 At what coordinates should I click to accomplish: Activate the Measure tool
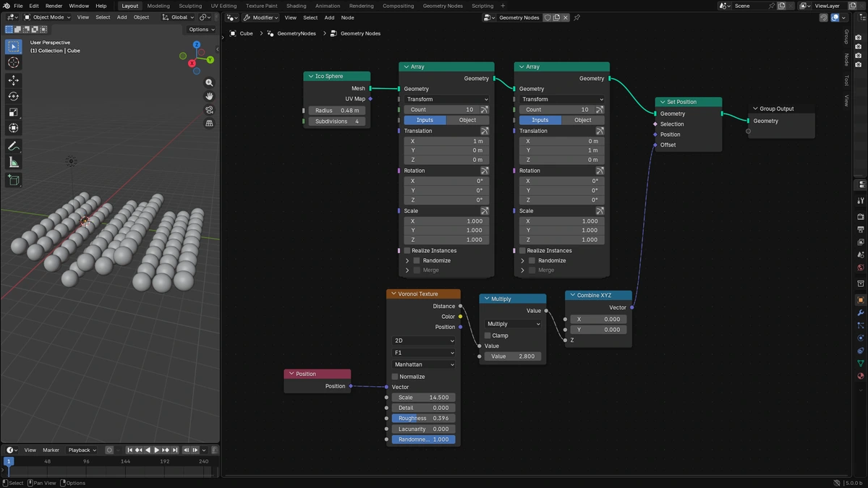pyautogui.click(x=13, y=163)
